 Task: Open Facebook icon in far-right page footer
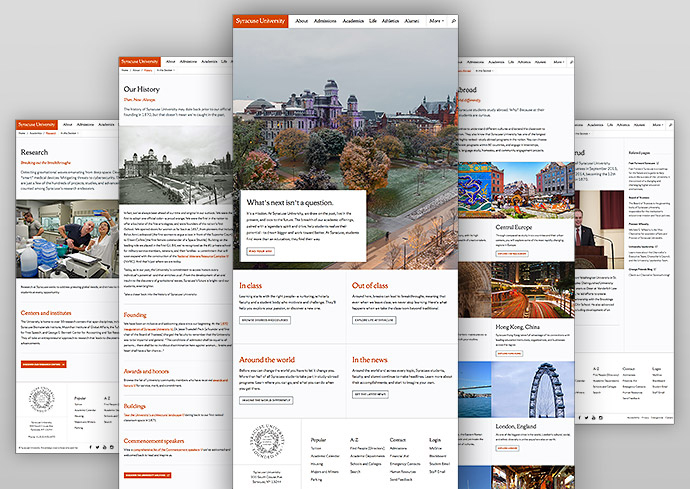[x=580, y=418]
